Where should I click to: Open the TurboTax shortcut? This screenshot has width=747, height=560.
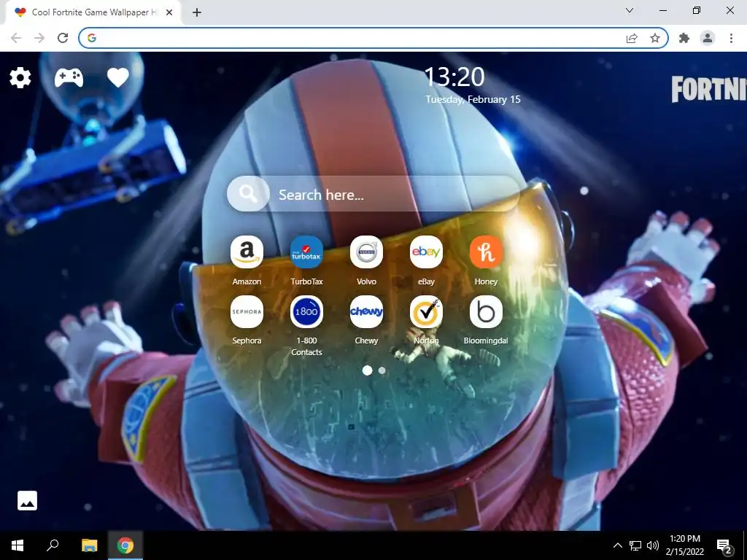(x=307, y=252)
